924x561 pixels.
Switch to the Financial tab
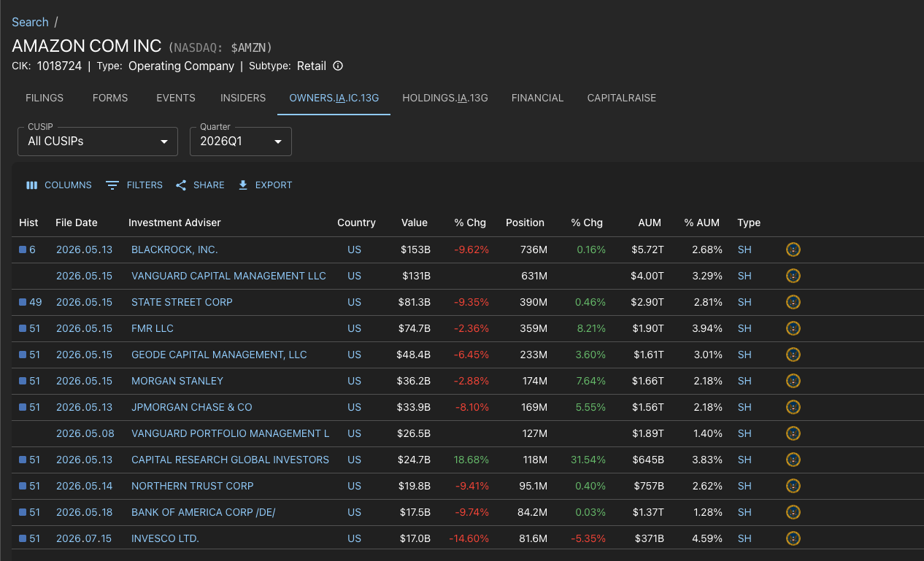pos(538,98)
